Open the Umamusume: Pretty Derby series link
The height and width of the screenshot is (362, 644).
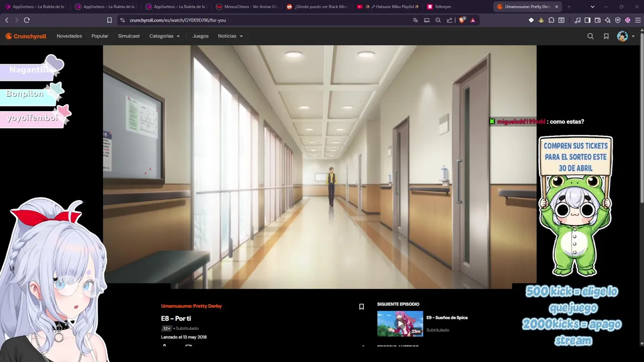[x=191, y=306]
